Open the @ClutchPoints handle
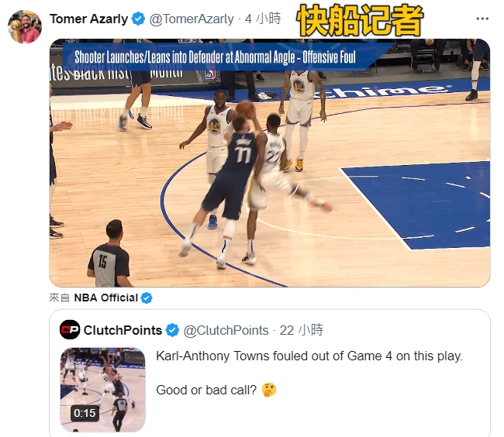The image size is (504, 437). 226,330
